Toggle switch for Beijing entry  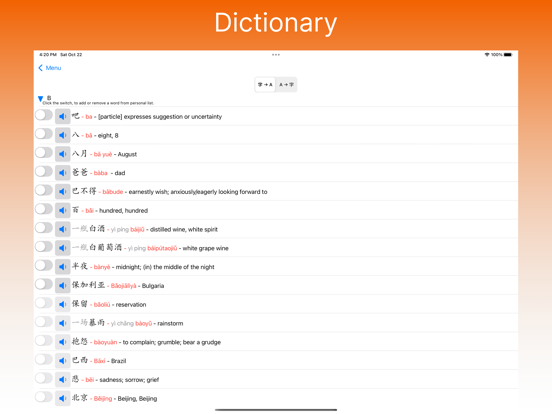pos(44,397)
